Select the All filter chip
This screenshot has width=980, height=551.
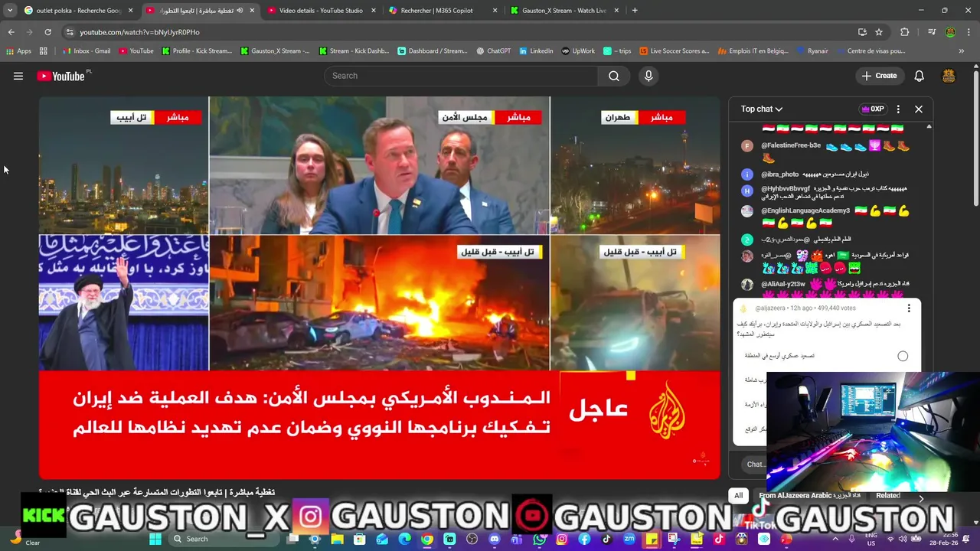(738, 495)
